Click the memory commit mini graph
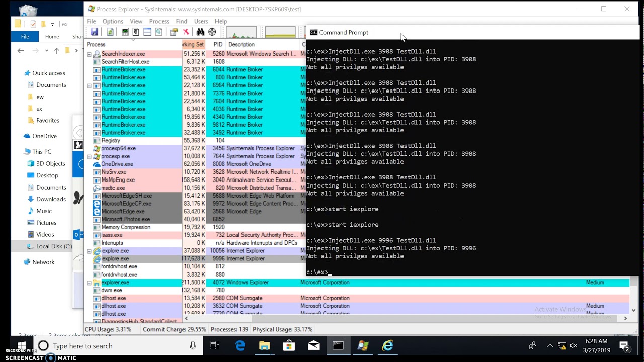This screenshot has width=644, height=362. (280, 32)
